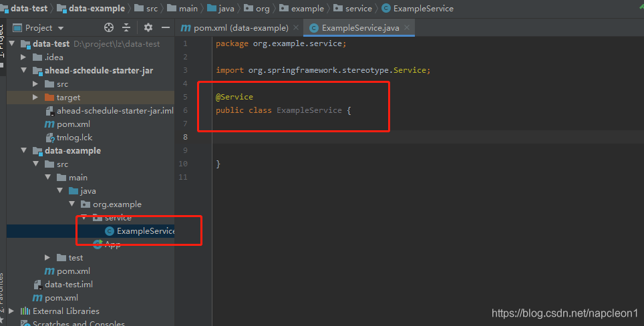Click example in breadcrumb bar
The width and height of the screenshot is (644, 326).
(x=302, y=8)
